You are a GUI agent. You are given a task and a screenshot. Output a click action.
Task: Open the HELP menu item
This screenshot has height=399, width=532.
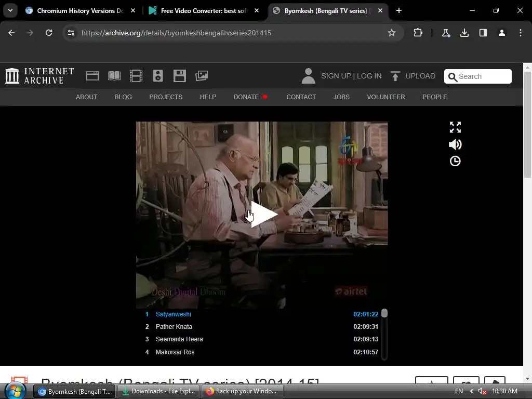208,97
